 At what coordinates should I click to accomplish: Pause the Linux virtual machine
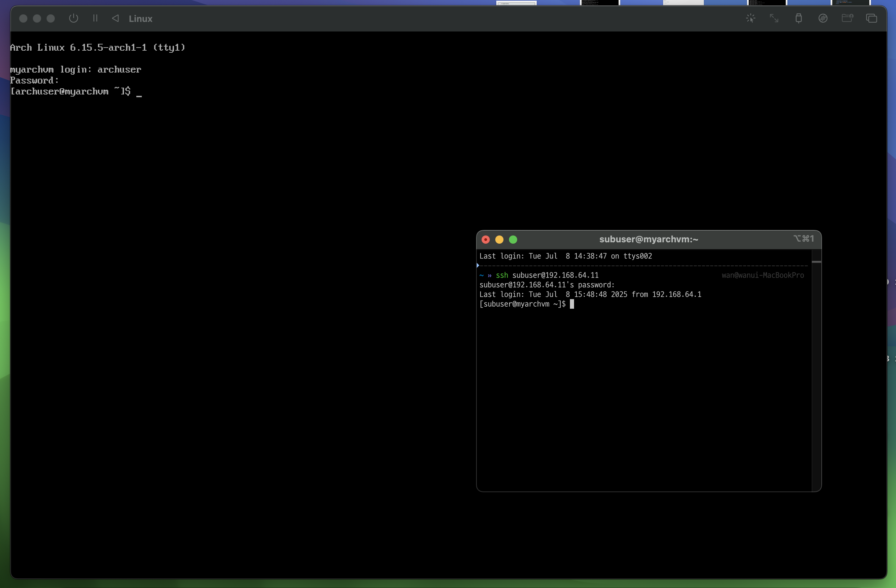click(x=95, y=18)
